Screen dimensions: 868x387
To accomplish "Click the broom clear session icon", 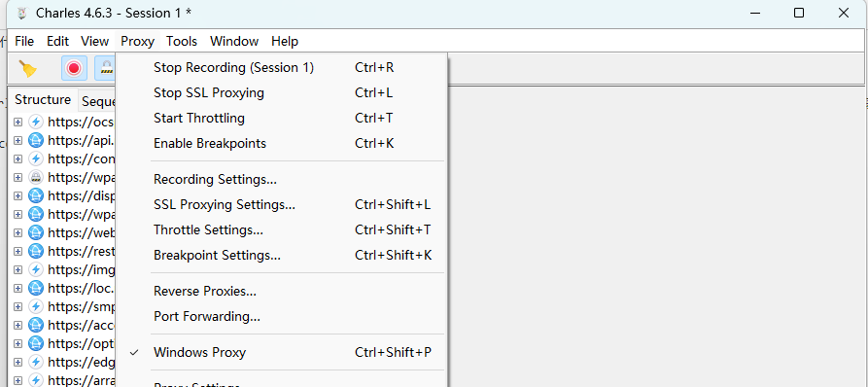I will (x=27, y=69).
